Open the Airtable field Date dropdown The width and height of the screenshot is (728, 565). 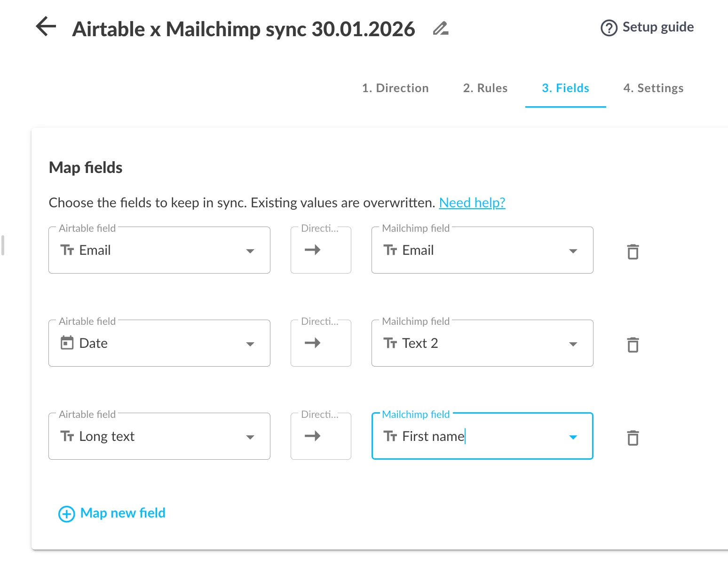(250, 344)
